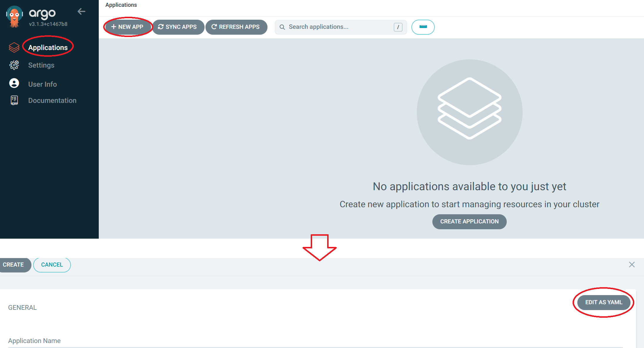644x348 pixels.
Task: Collapse sidebar with the back arrow
Action: 81,11
